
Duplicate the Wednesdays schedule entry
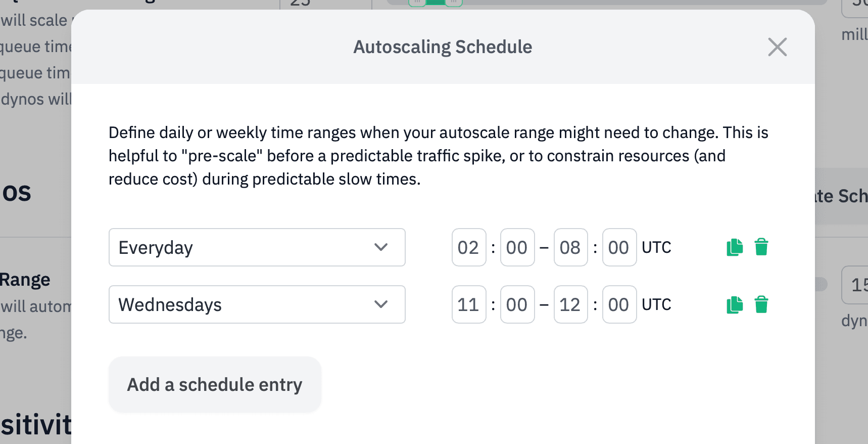pos(735,304)
